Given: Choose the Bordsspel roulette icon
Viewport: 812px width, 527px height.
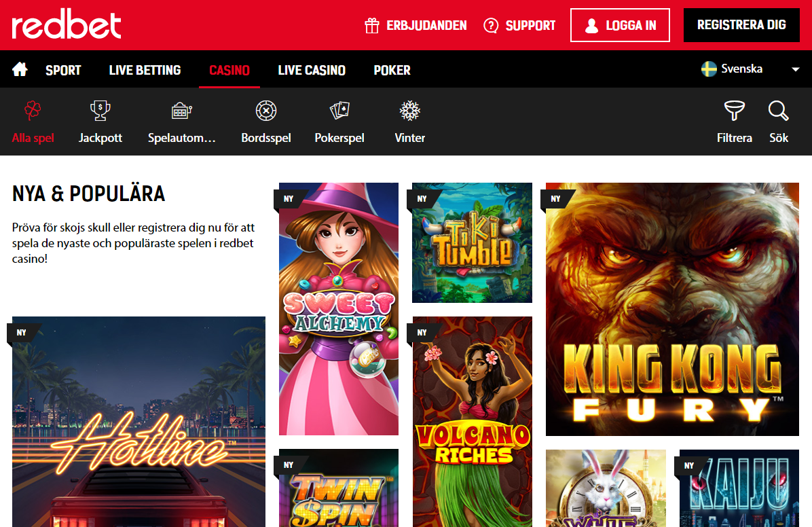Looking at the screenshot, I should tap(265, 111).
